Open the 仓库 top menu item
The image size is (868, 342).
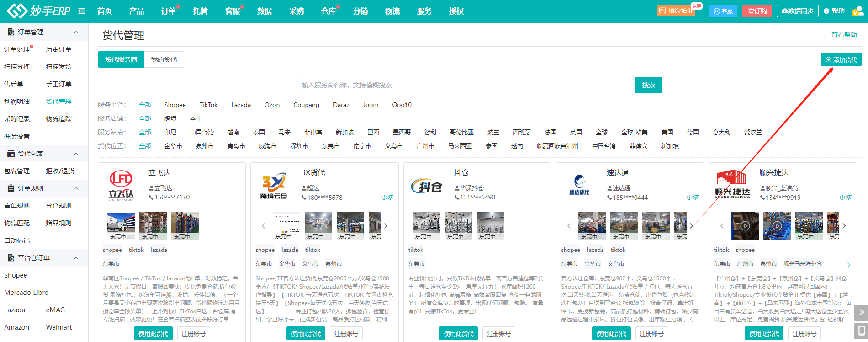point(328,11)
